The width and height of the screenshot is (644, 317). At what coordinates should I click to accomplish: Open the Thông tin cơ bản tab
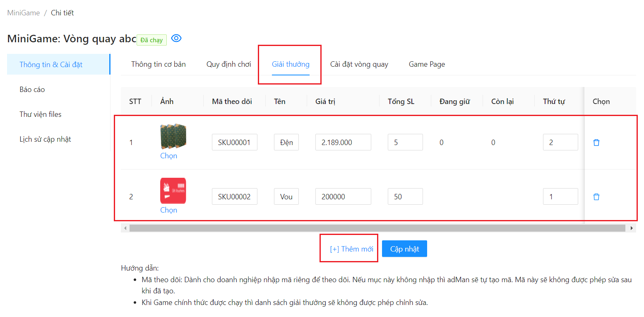159,64
